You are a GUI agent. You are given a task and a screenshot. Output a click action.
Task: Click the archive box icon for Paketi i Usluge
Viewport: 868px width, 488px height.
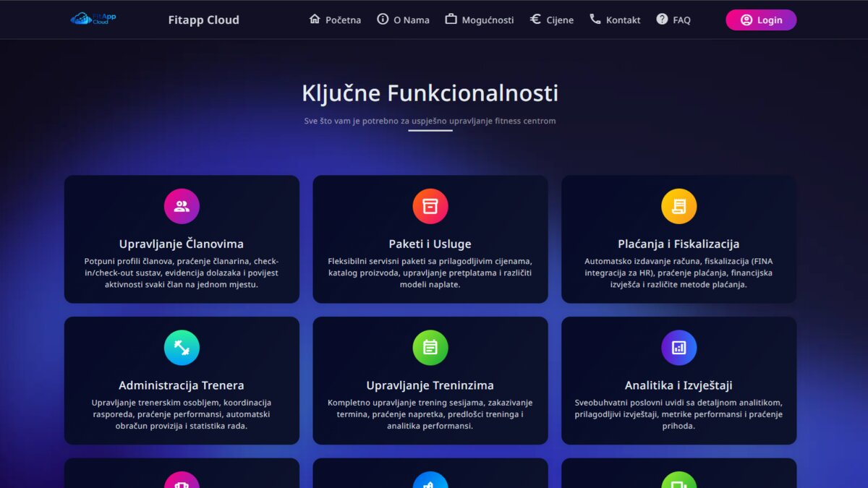(430, 206)
